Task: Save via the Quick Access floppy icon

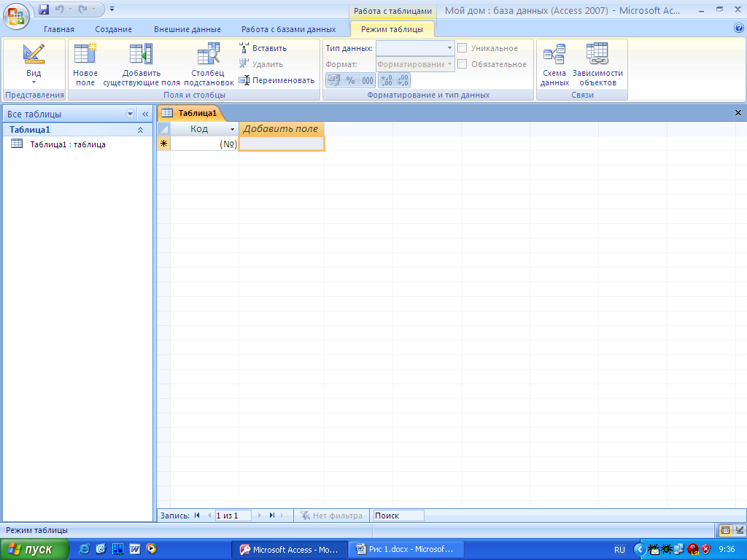Action: 44,9
